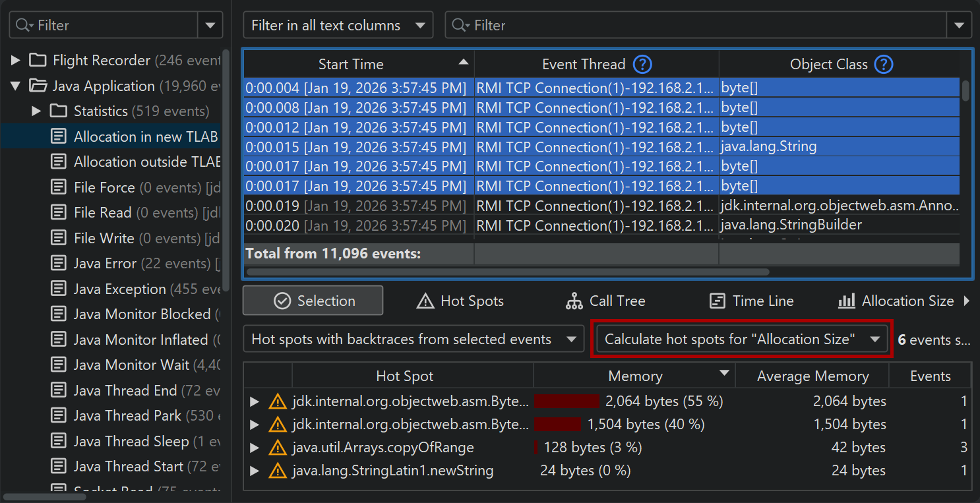Viewport: 980px width, 503px height.
Task: Click the Time Line tab icon
Action: [718, 301]
